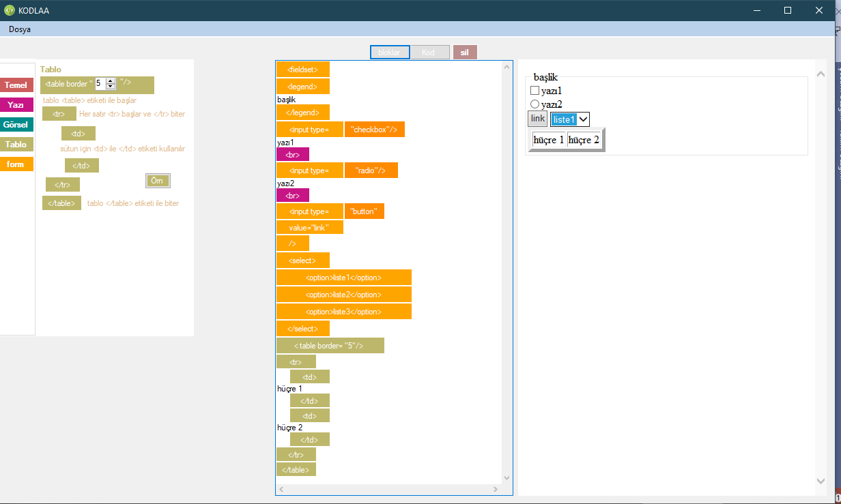Click workspace vertical scrollbar down arrow

click(x=507, y=478)
